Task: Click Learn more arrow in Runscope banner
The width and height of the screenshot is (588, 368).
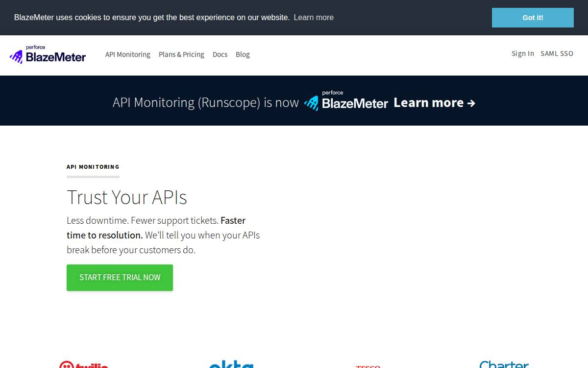Action: pos(435,103)
